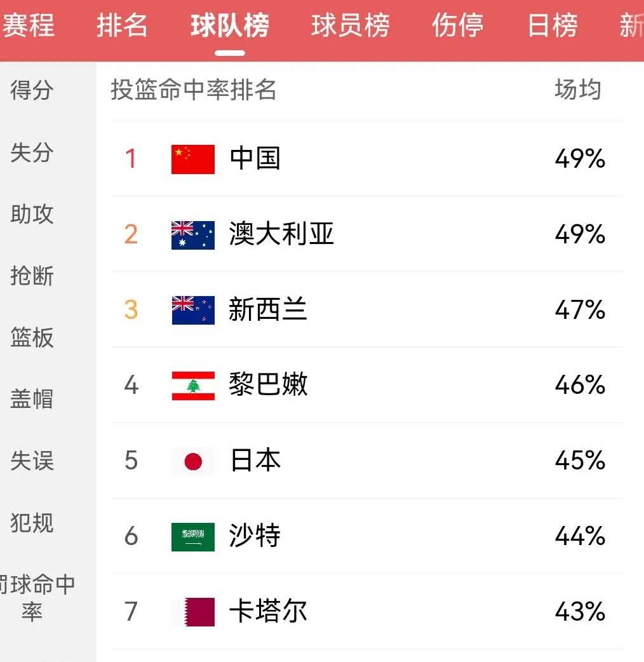Switch to the 赛程 tab

click(28, 26)
